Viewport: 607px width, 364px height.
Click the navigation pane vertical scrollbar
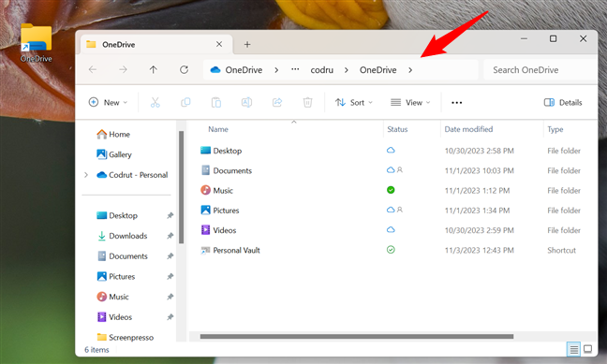[181, 187]
